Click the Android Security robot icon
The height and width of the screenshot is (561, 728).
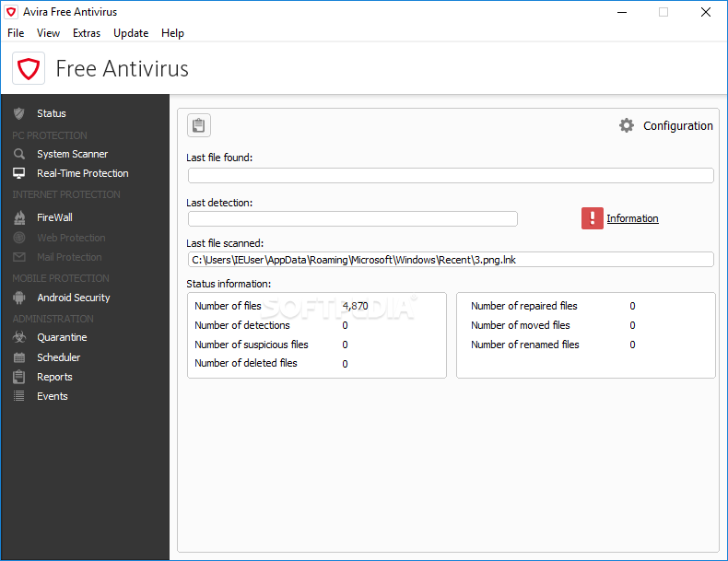(x=19, y=298)
